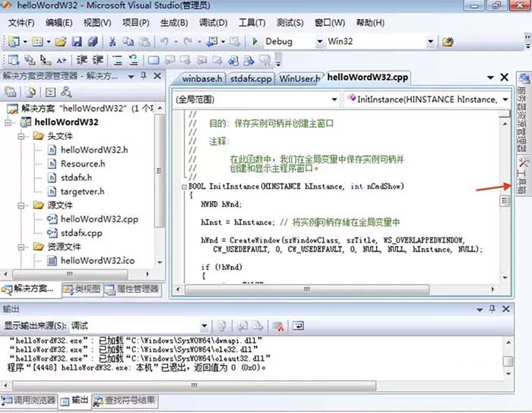Open the 工具(T) menu
Image resolution: width=532 pixels, height=413 pixels.
(x=252, y=23)
